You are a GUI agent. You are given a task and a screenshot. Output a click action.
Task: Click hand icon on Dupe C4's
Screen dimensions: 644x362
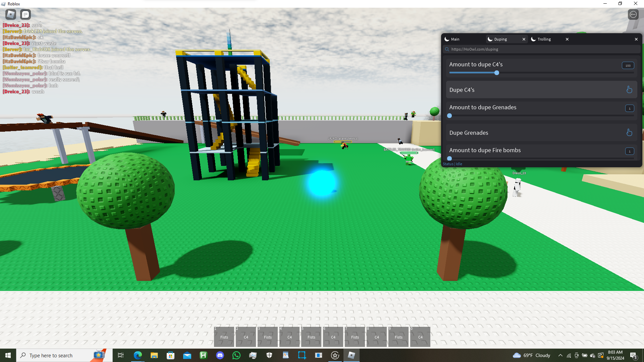click(x=629, y=89)
